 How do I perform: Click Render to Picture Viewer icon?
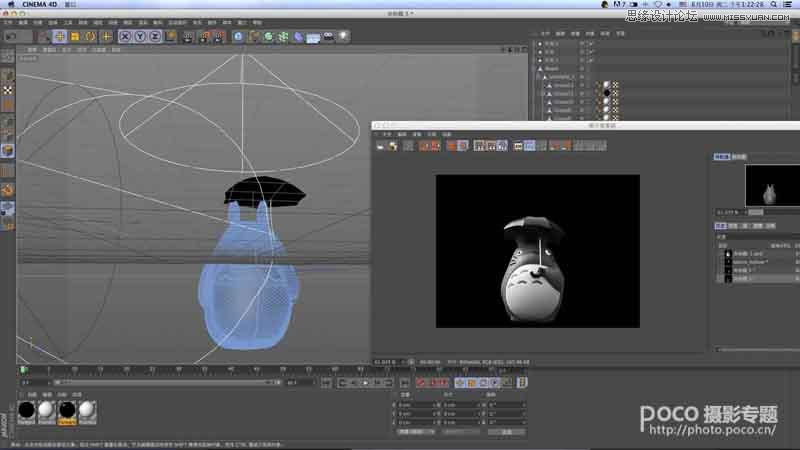pos(204,36)
